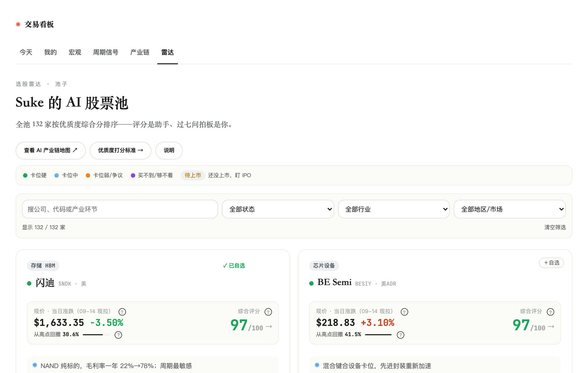Click the +3.10% change value
Viewport: 588px width, 373px height.
tap(377, 323)
